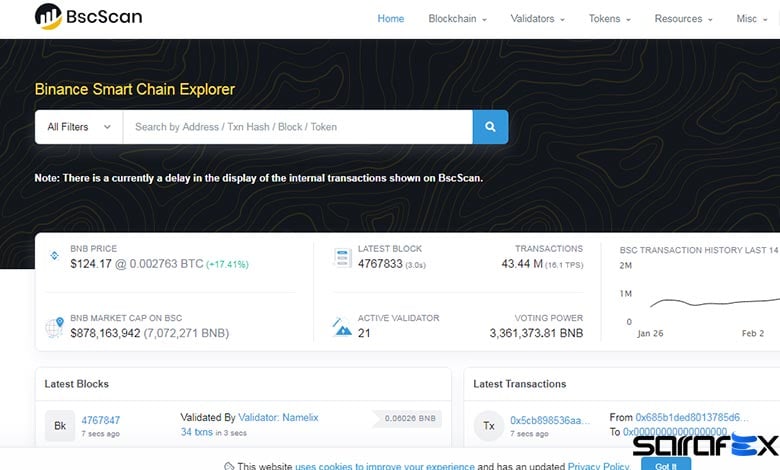
Task: Click the +17.41% price change
Action: tap(227, 265)
